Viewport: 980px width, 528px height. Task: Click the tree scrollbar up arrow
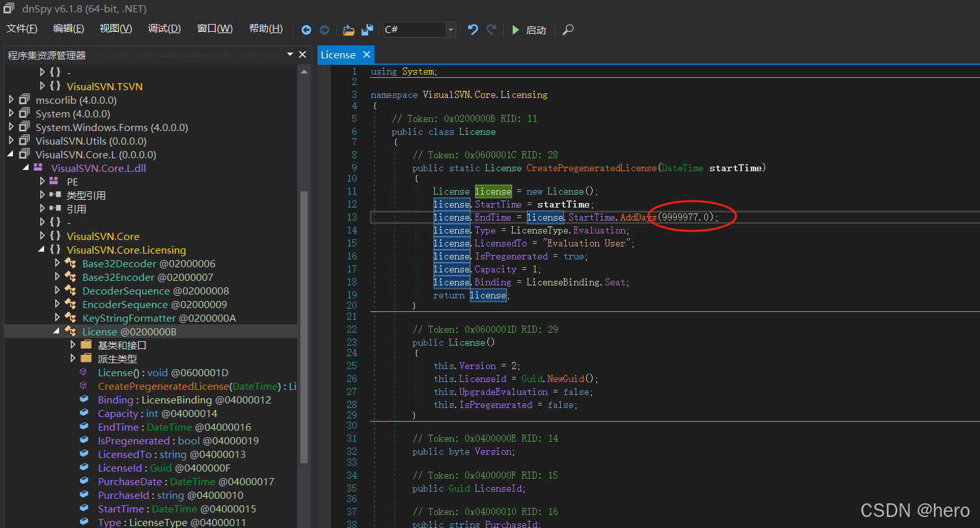coord(304,71)
